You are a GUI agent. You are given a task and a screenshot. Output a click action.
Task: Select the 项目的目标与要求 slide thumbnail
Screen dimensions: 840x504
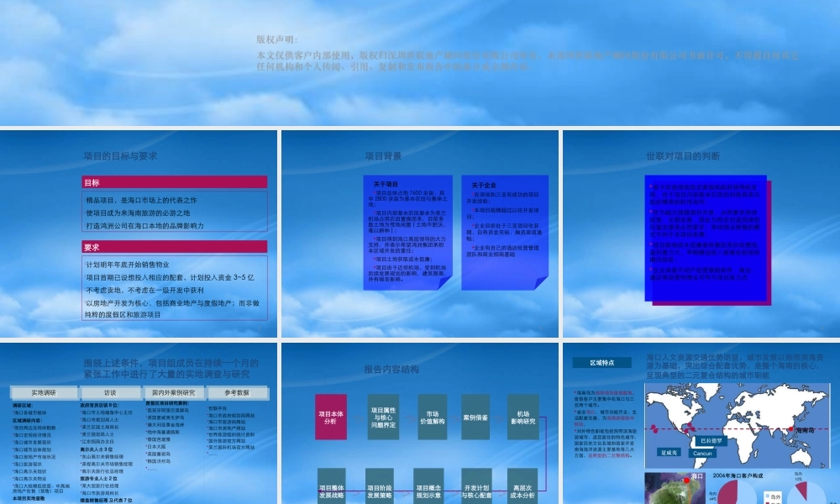(139, 234)
